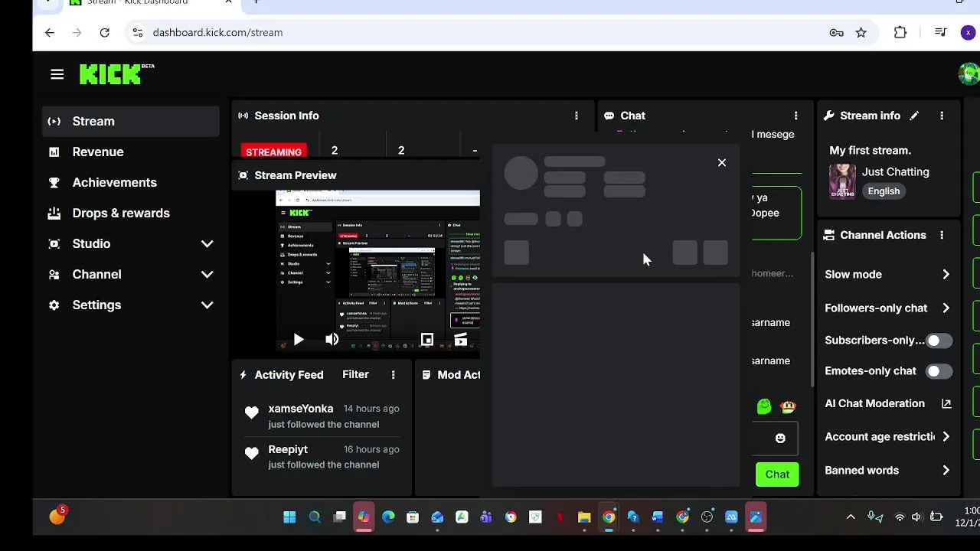Click the 'My first stream.' title text
Viewport: 980px width, 551px height.
870,151
